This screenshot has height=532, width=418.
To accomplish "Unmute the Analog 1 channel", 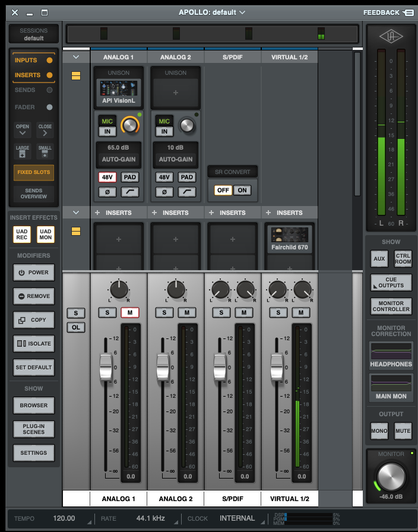I will tap(130, 312).
